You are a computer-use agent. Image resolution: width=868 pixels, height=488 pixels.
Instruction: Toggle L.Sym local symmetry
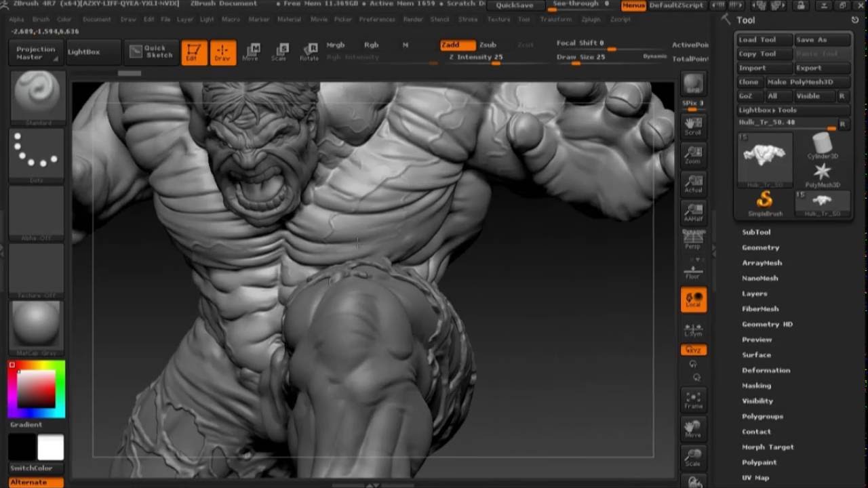click(693, 330)
